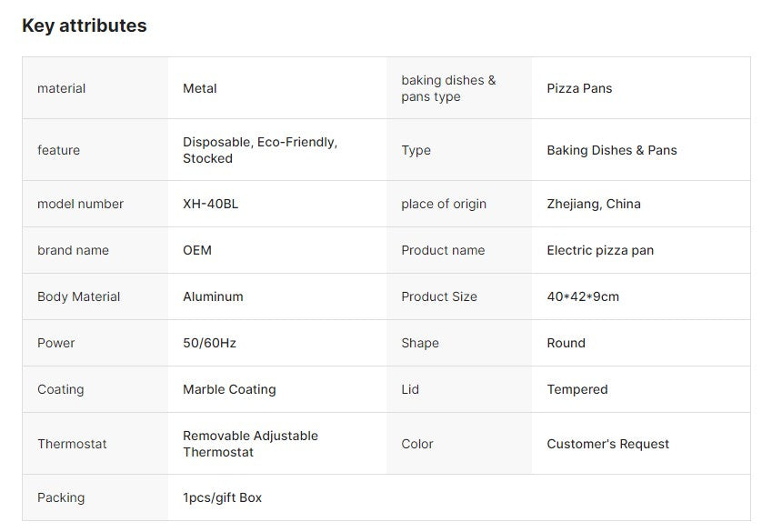The height and width of the screenshot is (532, 762).
Task: Select the 1pcs/gift Box packing value
Action: (222, 497)
